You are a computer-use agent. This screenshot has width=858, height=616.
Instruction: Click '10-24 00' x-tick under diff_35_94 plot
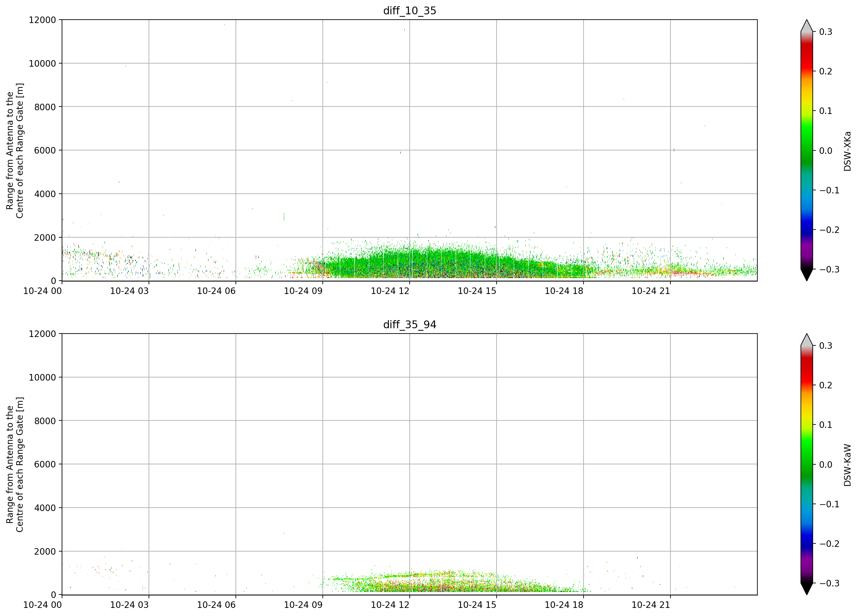click(x=42, y=605)
